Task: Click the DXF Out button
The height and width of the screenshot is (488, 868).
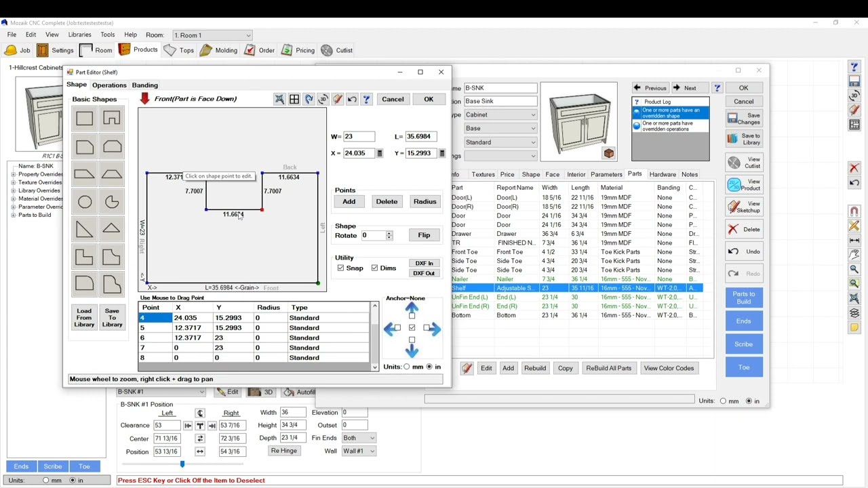Action: point(424,273)
